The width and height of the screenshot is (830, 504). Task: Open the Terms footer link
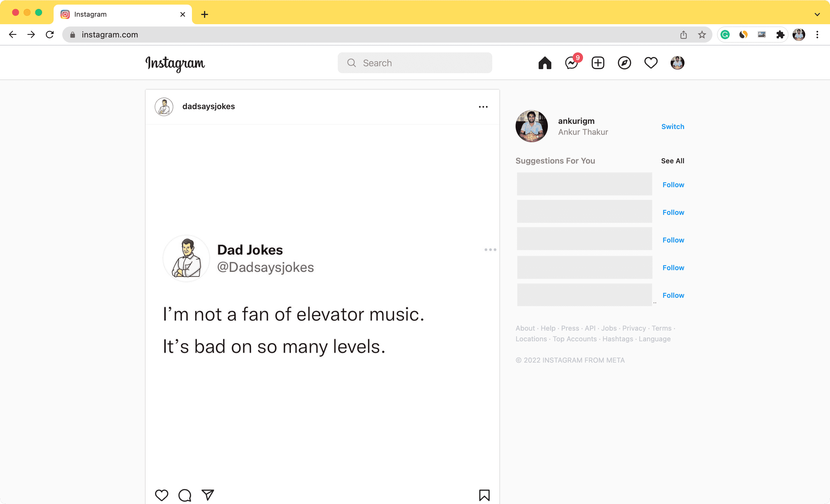(x=661, y=328)
